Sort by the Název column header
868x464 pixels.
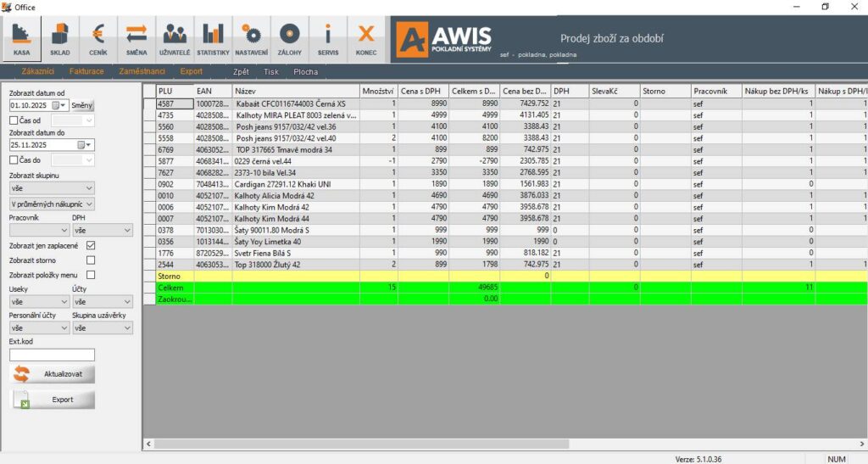[x=296, y=92]
